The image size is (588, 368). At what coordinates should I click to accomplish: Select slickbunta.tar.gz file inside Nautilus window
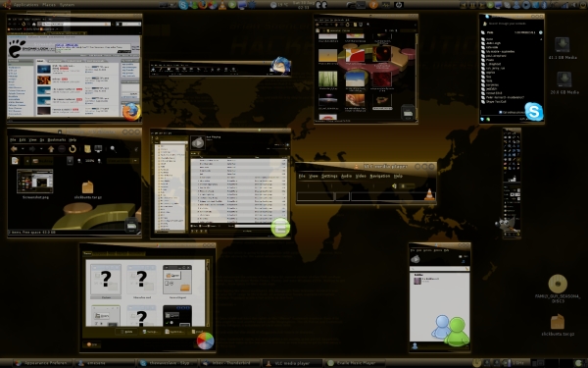pos(87,187)
